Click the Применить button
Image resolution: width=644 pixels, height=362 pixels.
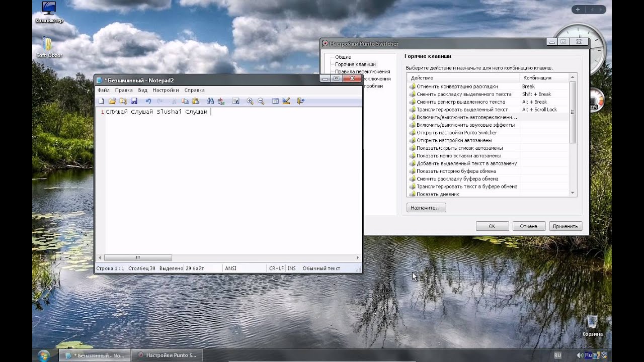tap(566, 226)
